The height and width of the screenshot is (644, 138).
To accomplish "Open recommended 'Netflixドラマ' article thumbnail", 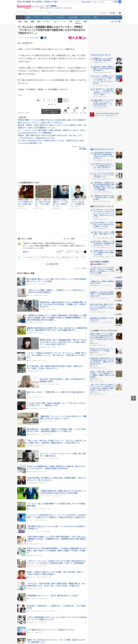I will (78, 192).
